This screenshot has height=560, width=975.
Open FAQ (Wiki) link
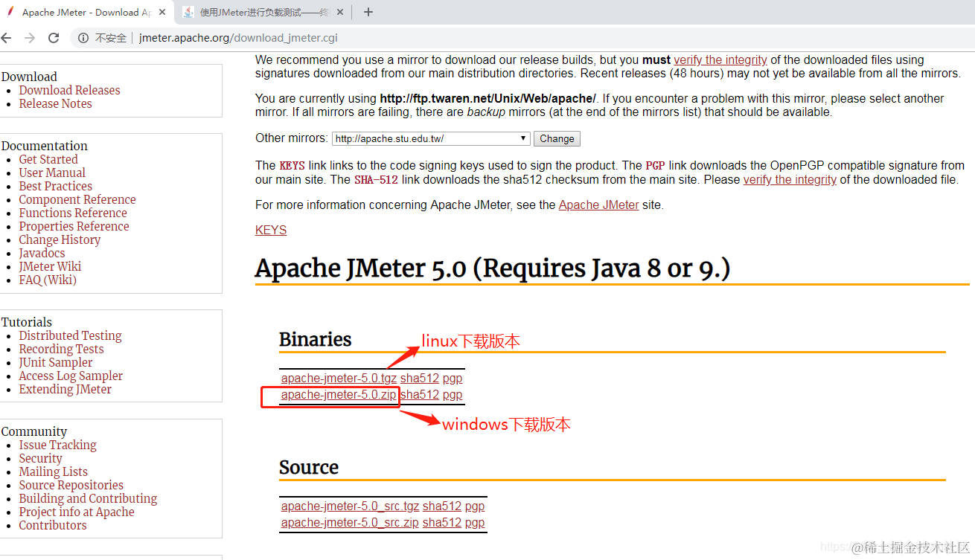click(48, 280)
